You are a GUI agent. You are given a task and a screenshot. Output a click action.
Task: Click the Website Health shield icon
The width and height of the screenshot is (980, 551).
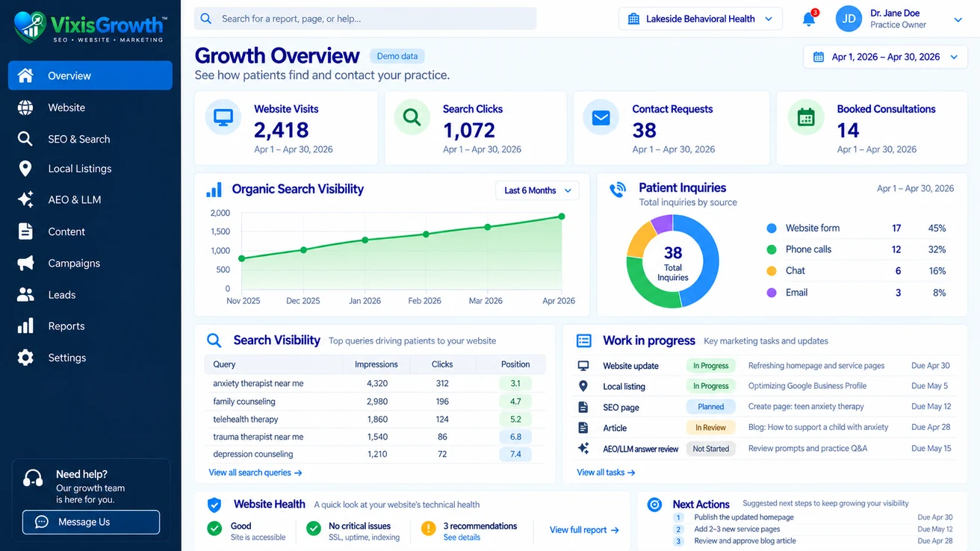214,505
